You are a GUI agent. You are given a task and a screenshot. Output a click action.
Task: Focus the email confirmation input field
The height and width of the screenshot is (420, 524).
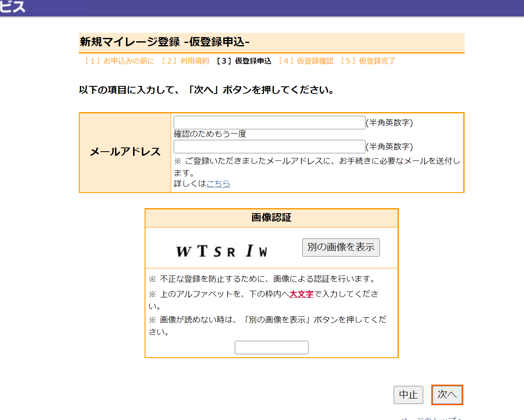(269, 147)
